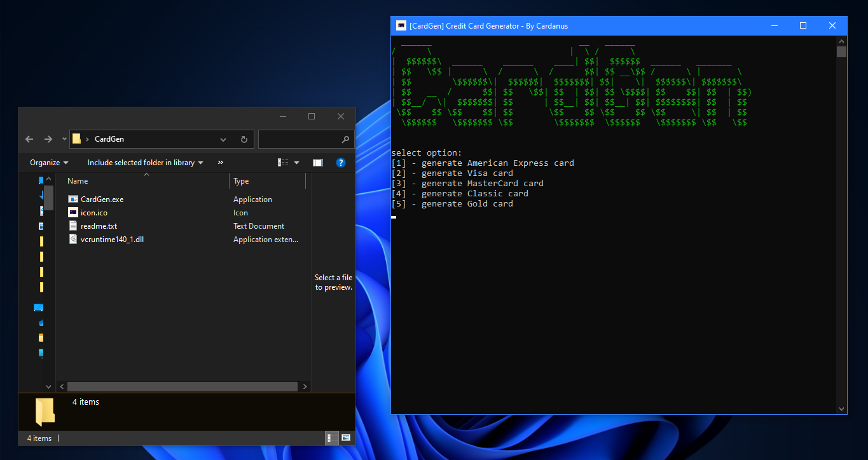Image resolution: width=868 pixels, height=460 pixels.
Task: Click the Text Document type cell
Action: click(x=259, y=226)
